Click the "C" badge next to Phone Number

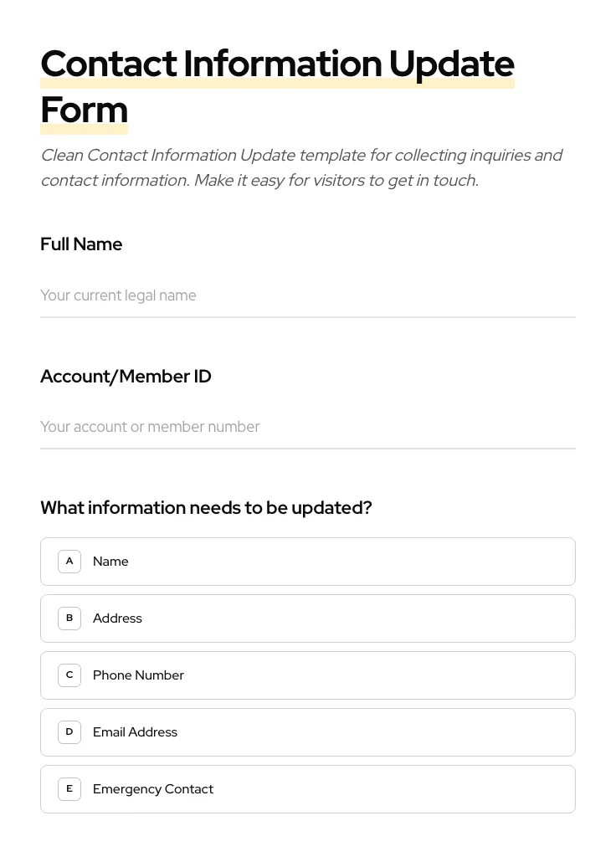[69, 675]
